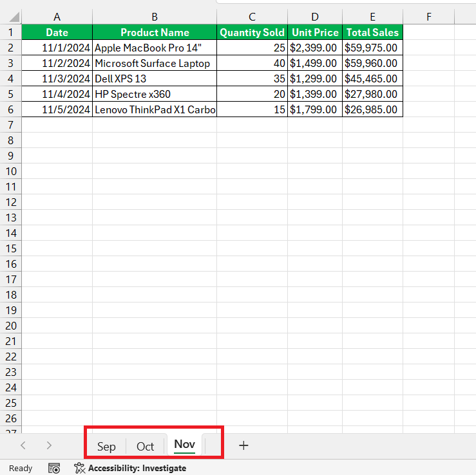Select the Nov sheet tab
This screenshot has height=475, width=476.
point(185,445)
